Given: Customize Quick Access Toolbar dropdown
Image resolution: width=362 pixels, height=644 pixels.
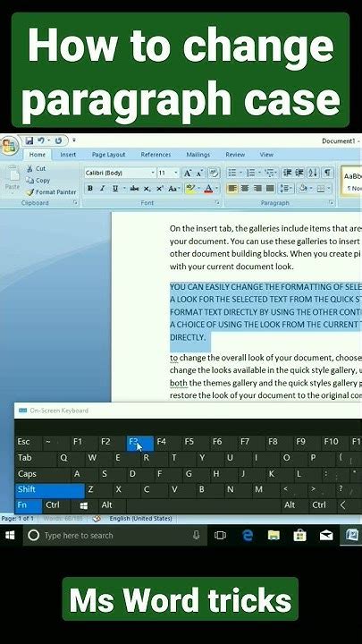Looking at the screenshot, I should tap(74, 141).
